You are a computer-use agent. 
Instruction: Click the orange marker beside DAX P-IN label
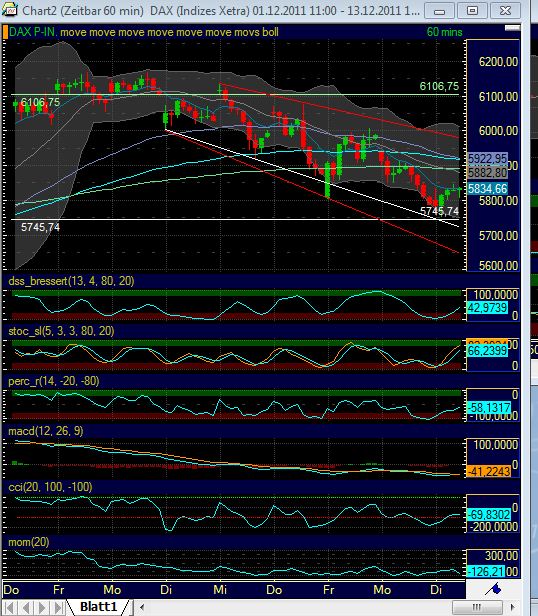coord(5,32)
